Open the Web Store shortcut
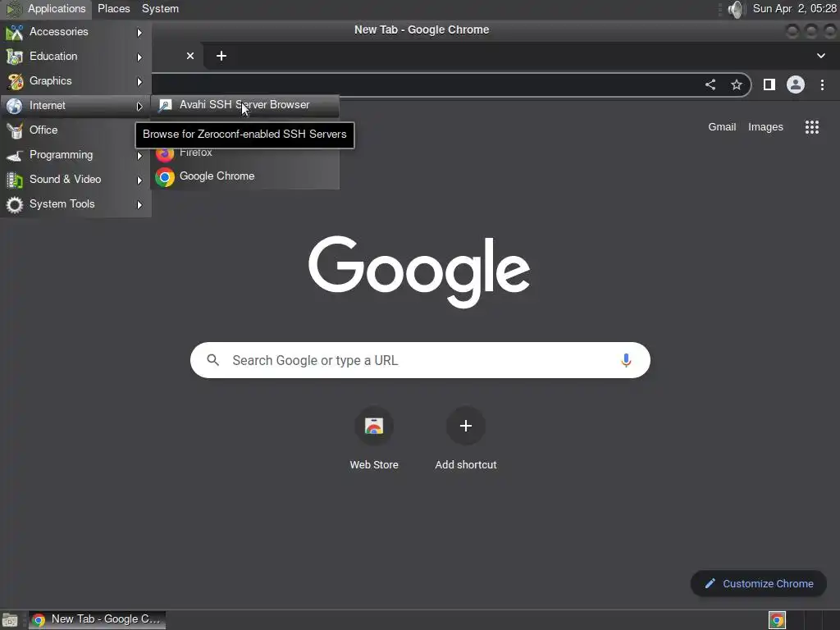 point(374,440)
